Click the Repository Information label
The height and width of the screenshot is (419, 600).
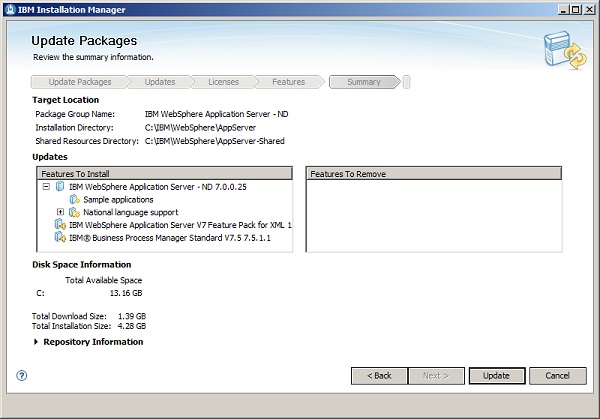pos(93,342)
